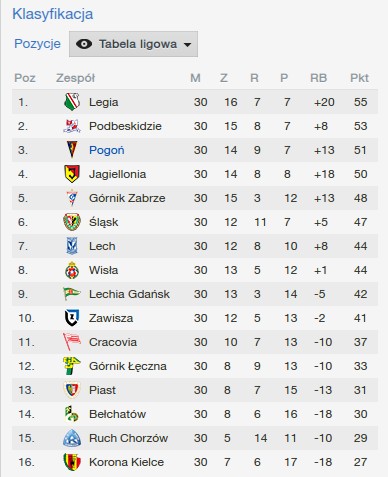The image size is (388, 477).
Task: Click the Jagiellonia yellow-red crest
Action: (72, 174)
